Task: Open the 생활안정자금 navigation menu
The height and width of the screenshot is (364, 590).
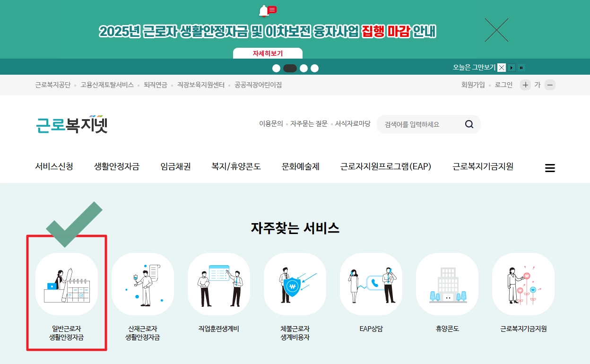Action: (117, 166)
